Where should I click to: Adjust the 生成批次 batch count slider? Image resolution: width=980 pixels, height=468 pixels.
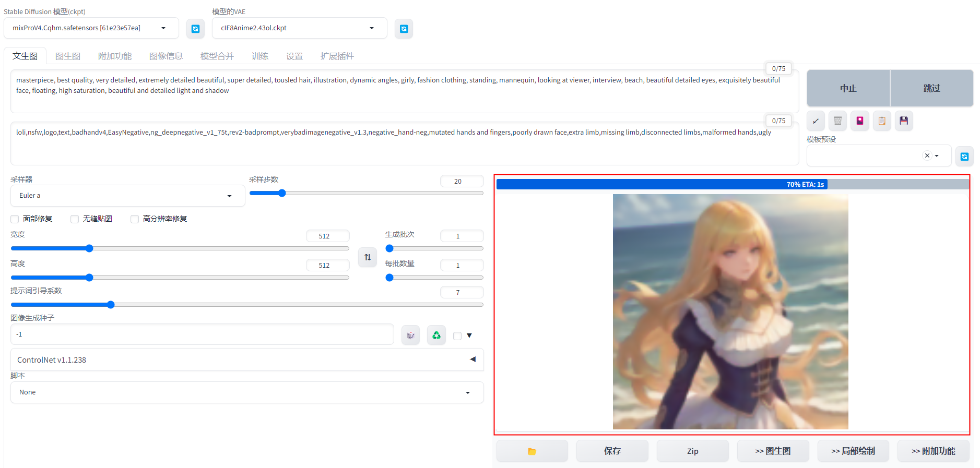click(434, 248)
